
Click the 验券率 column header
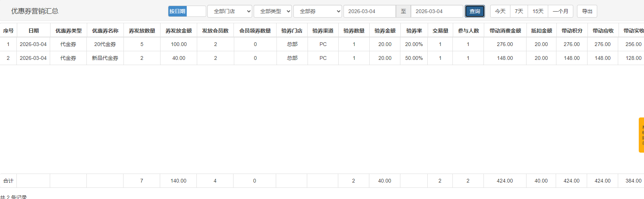pyautogui.click(x=414, y=31)
